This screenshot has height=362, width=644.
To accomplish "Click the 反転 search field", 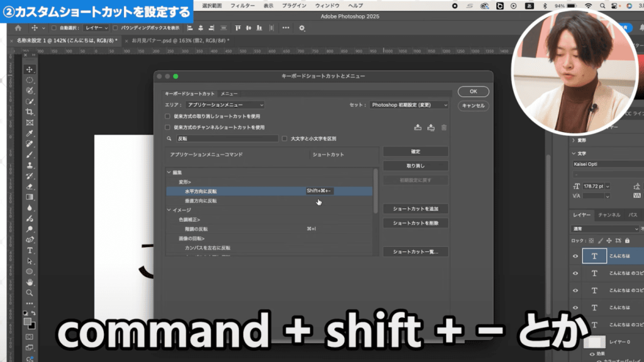I will click(227, 139).
